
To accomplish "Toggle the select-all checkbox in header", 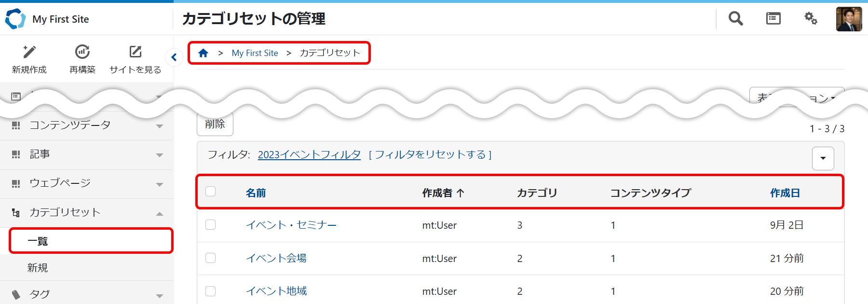I will [211, 192].
